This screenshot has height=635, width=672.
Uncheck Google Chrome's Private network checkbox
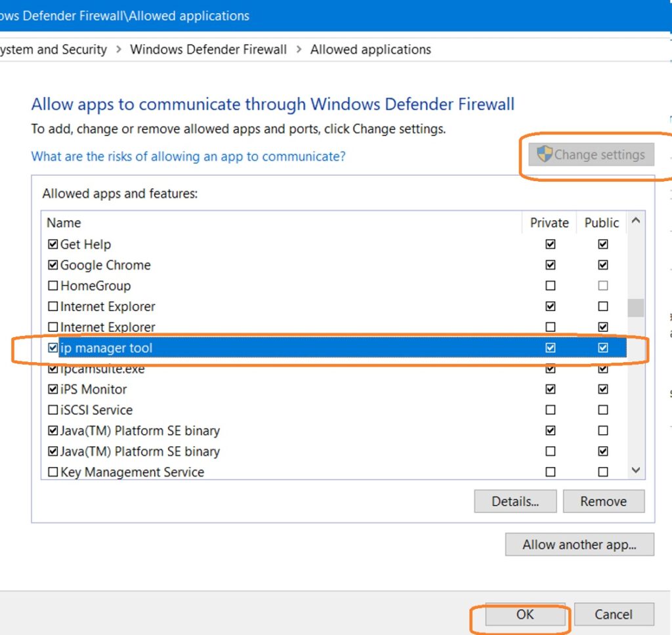[550, 265]
